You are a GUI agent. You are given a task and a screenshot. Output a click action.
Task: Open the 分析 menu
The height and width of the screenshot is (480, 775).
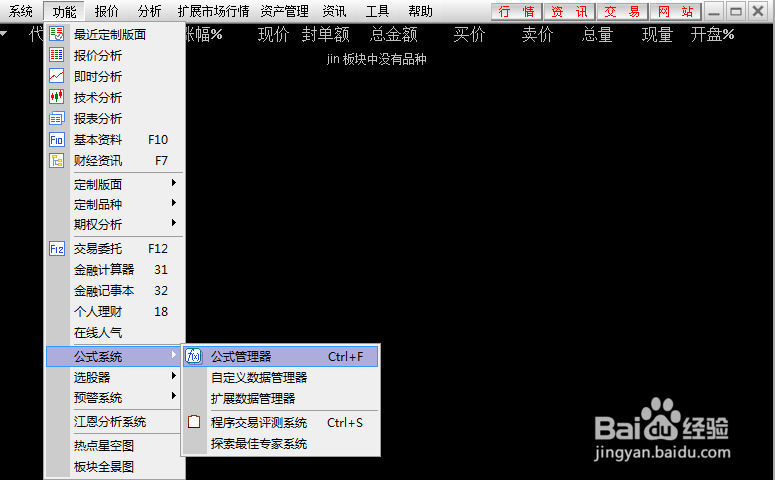point(150,11)
